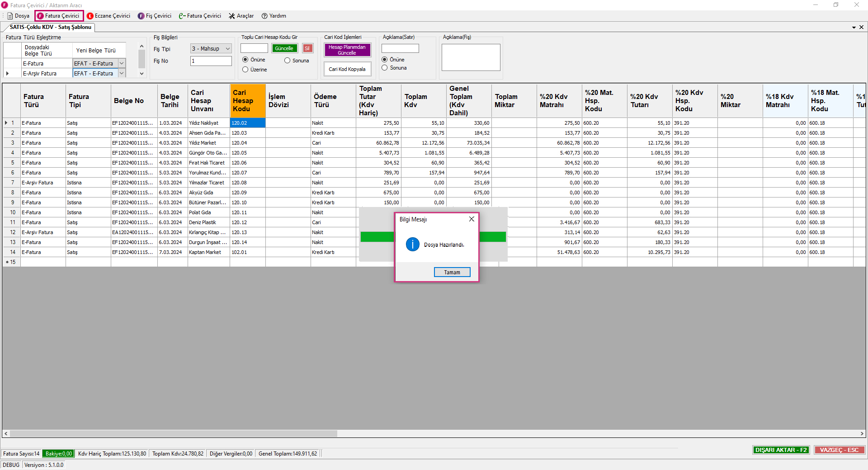The height and width of the screenshot is (470, 868).
Task: Open the Araçlar tools icon
Action: click(232, 16)
